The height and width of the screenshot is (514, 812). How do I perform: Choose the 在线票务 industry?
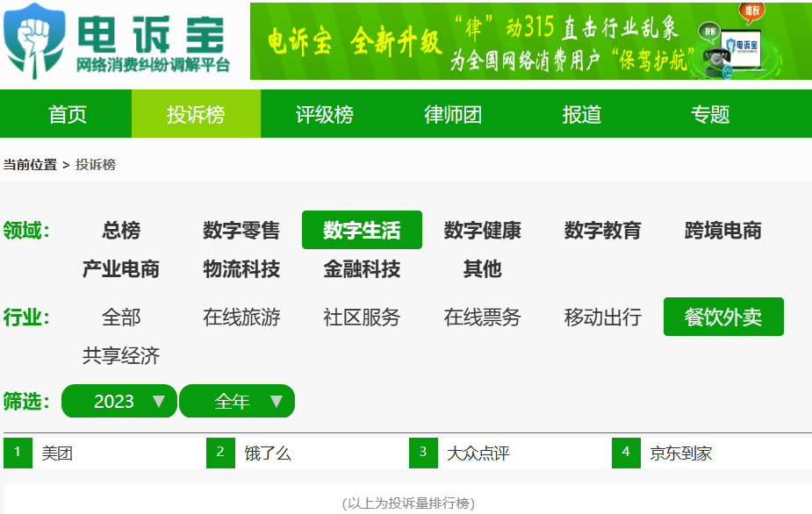[482, 317]
